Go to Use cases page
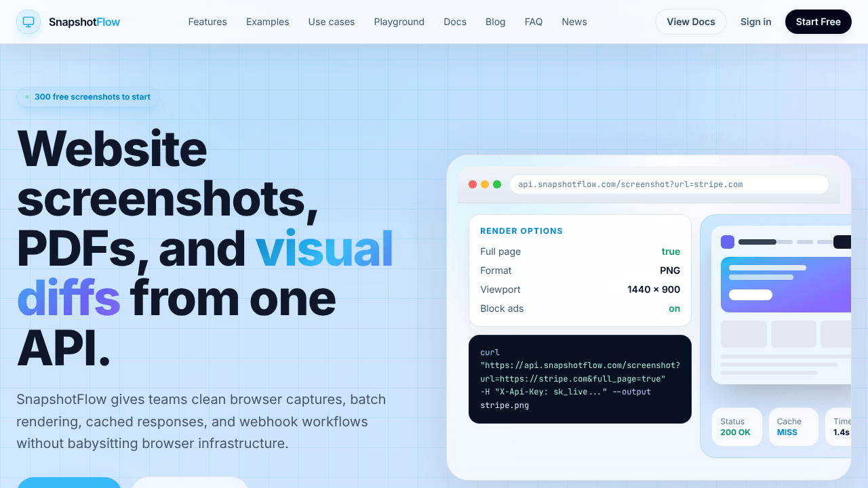The width and height of the screenshot is (868, 488). pyautogui.click(x=332, y=22)
